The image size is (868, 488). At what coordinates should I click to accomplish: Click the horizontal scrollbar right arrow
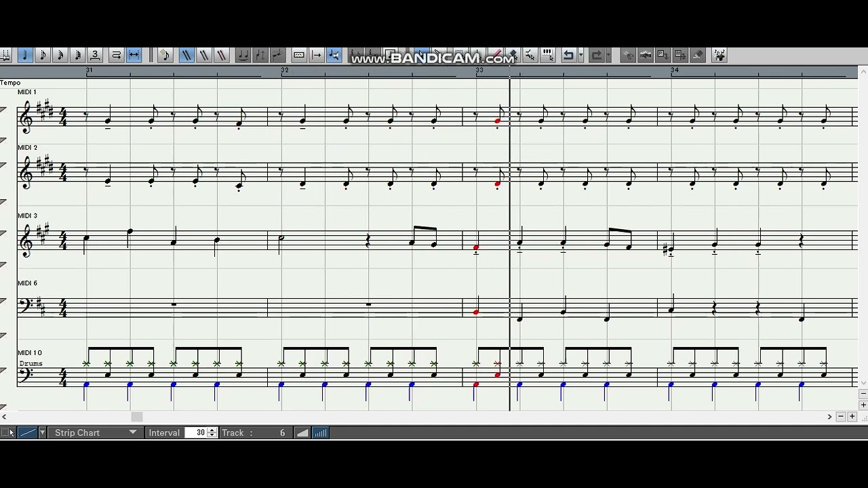[x=829, y=417]
